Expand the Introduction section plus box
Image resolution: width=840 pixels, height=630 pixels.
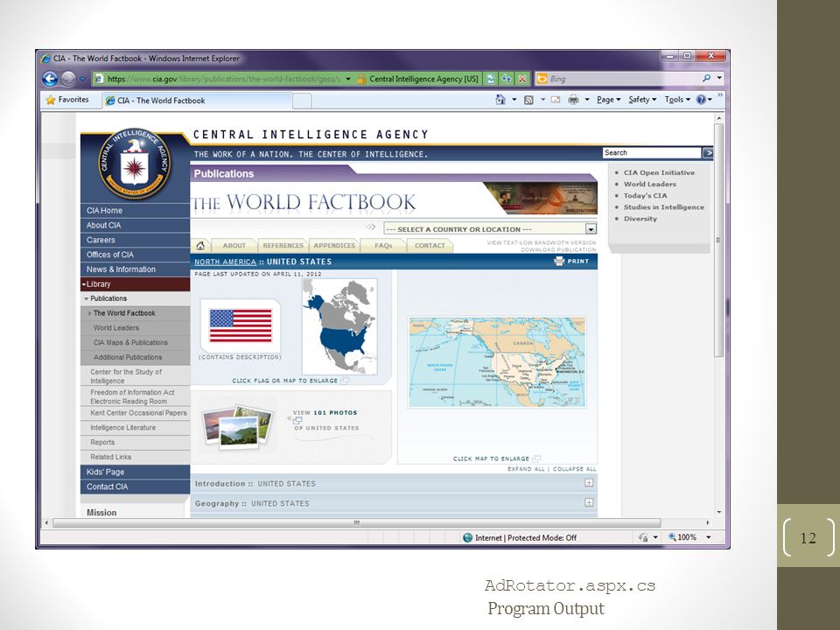click(589, 483)
